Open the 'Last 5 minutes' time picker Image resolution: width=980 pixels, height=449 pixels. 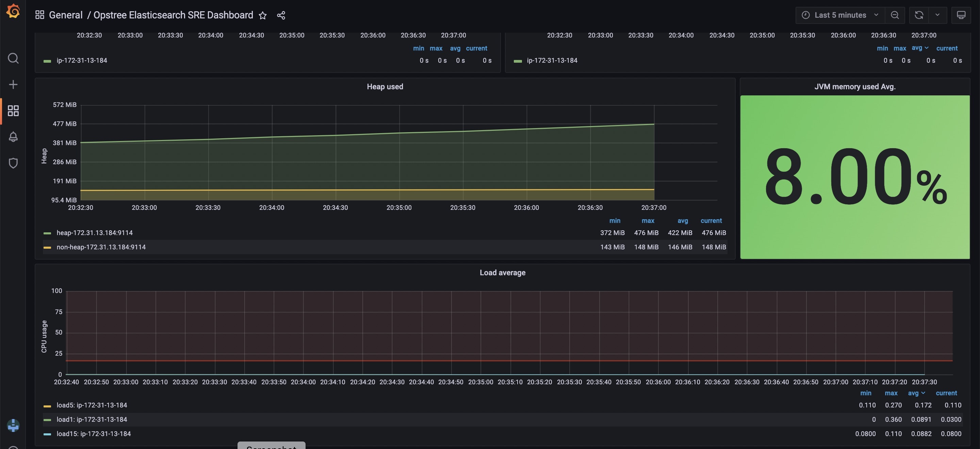pyautogui.click(x=840, y=15)
